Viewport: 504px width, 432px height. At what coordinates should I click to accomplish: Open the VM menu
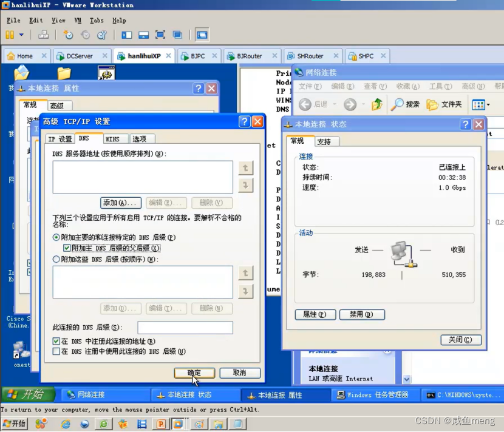[x=78, y=20]
